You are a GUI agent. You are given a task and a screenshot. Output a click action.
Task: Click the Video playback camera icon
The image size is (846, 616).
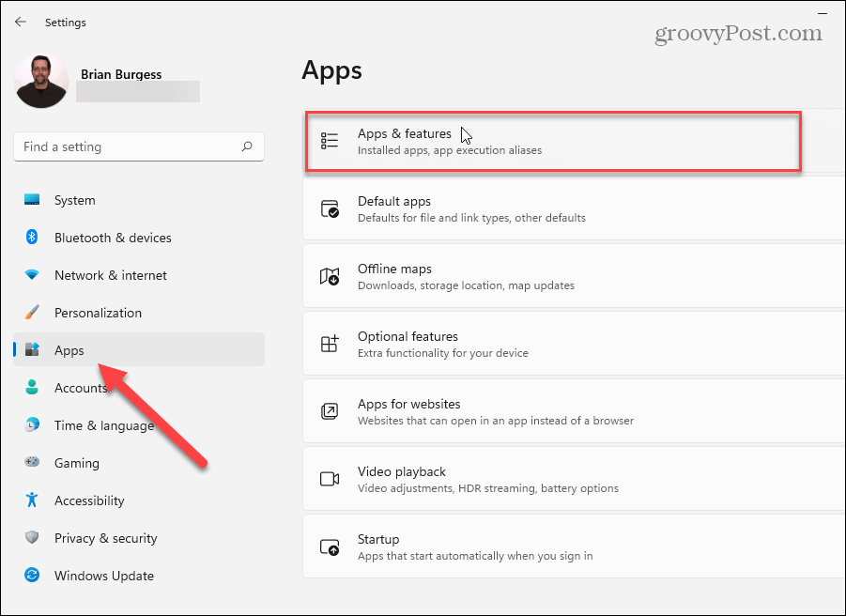point(330,479)
